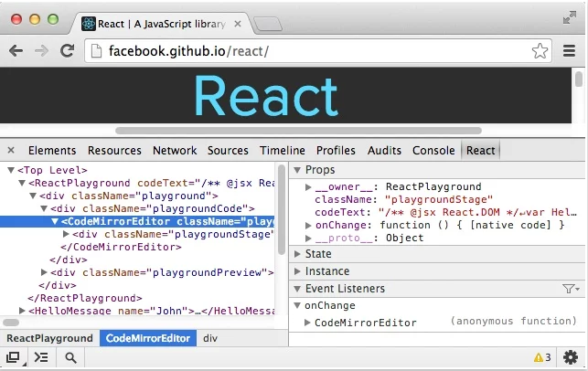Collapse the Top Level tree node
The image size is (588, 371).
pyautogui.click(x=11, y=170)
